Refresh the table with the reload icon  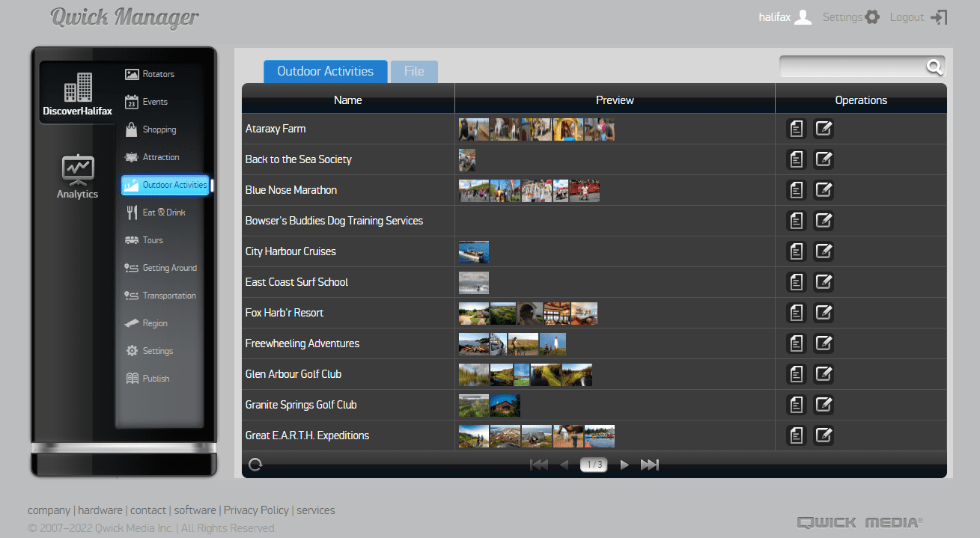tap(255, 465)
